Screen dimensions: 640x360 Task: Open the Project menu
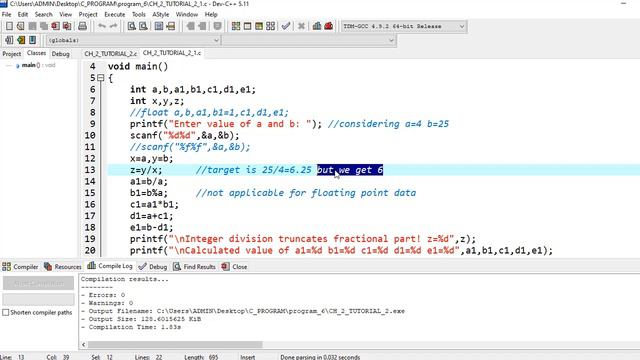[88, 14]
